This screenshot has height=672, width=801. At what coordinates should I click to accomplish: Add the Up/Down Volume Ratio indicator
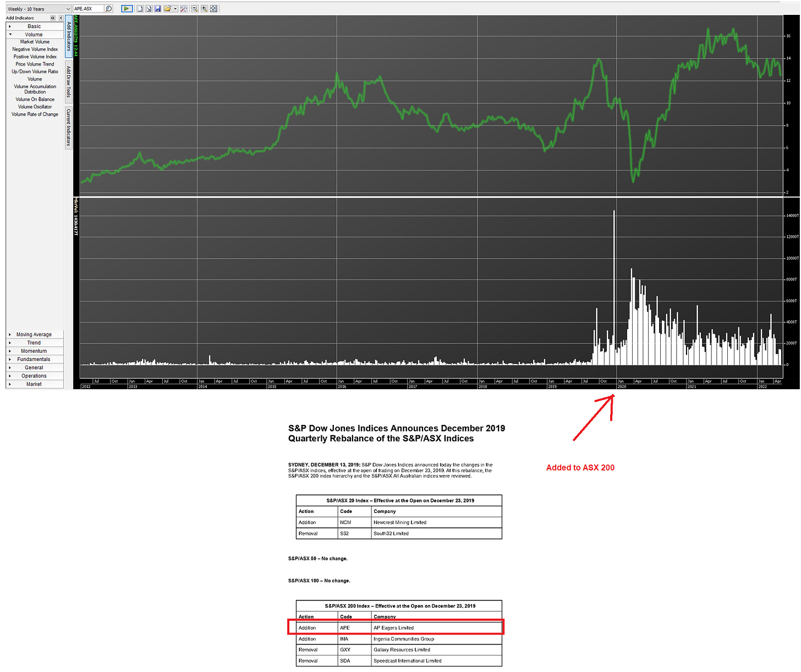pos(35,72)
